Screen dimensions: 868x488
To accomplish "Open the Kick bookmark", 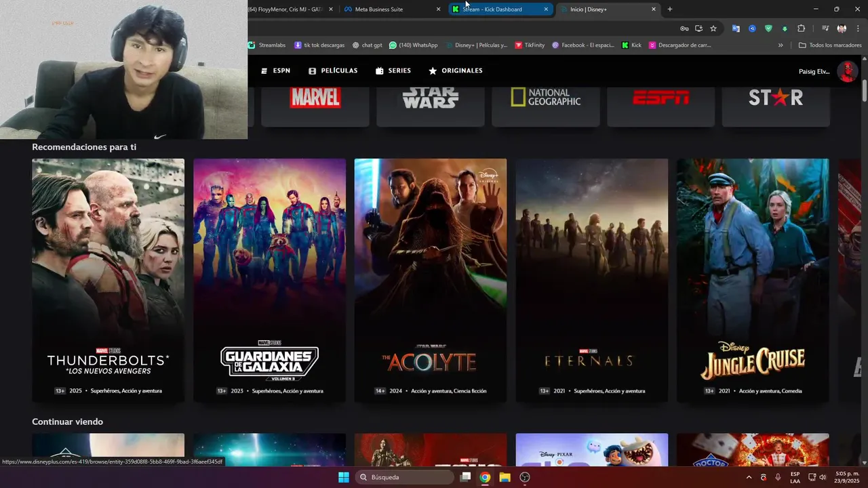I will coord(631,45).
